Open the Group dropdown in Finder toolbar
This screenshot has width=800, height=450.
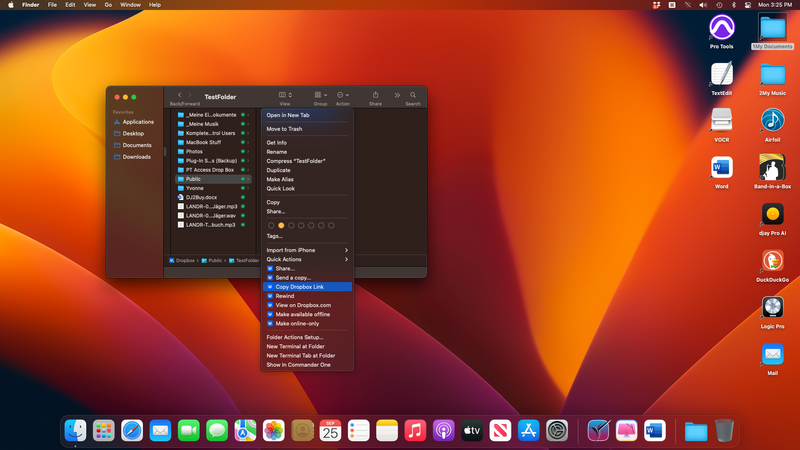point(320,95)
